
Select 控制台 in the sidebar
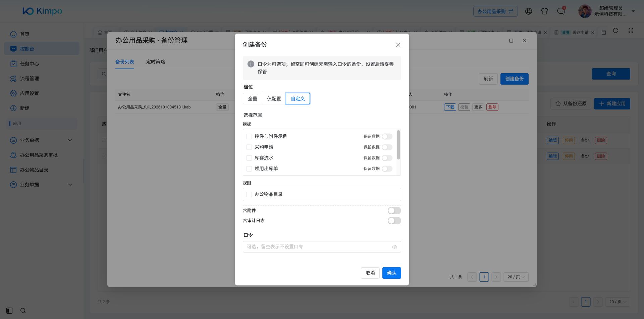pyautogui.click(x=42, y=49)
